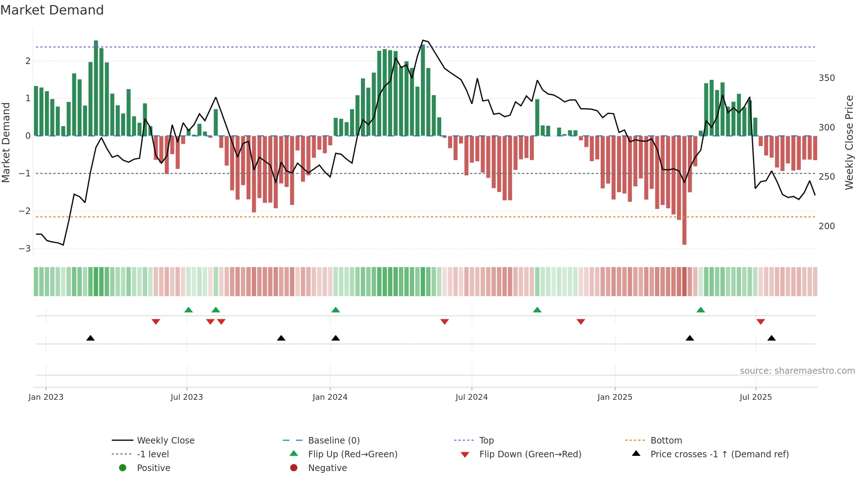Click the Flip Down (Green→Red) legend label
Viewport: 868px width, 488px height.
pos(530,454)
